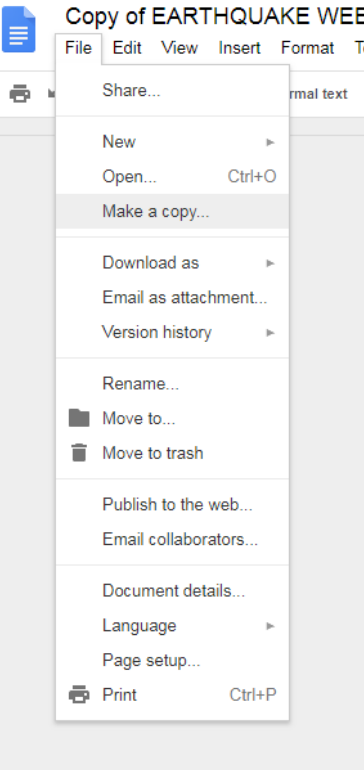Screen dimensions: 364x770
Task: Open the View menu
Action: [179, 48]
